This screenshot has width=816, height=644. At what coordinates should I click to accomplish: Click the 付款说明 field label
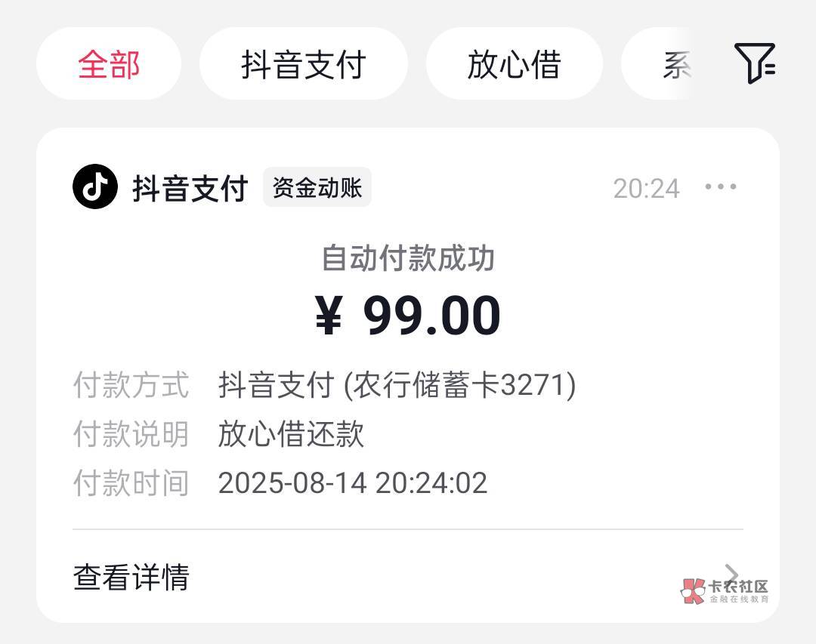[x=131, y=434]
